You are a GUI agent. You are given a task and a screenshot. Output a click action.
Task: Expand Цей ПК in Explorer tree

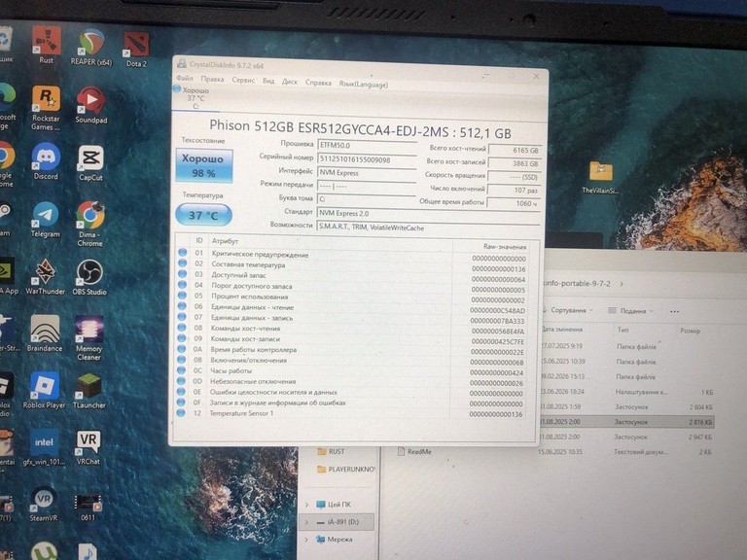306,505
